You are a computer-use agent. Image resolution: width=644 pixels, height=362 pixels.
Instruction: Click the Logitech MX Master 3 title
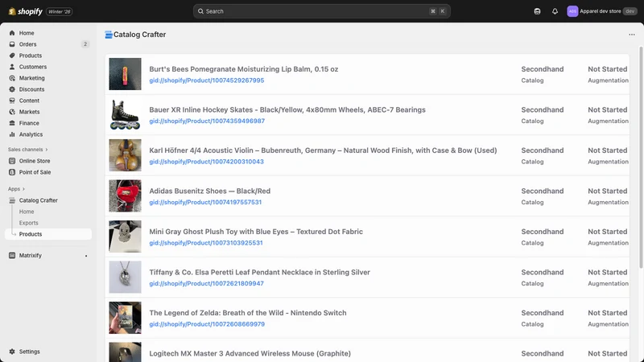(250, 353)
